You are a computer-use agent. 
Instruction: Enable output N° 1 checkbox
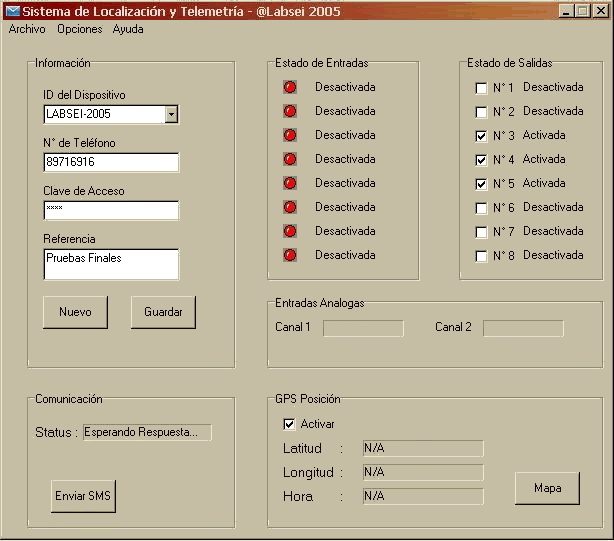click(481, 88)
